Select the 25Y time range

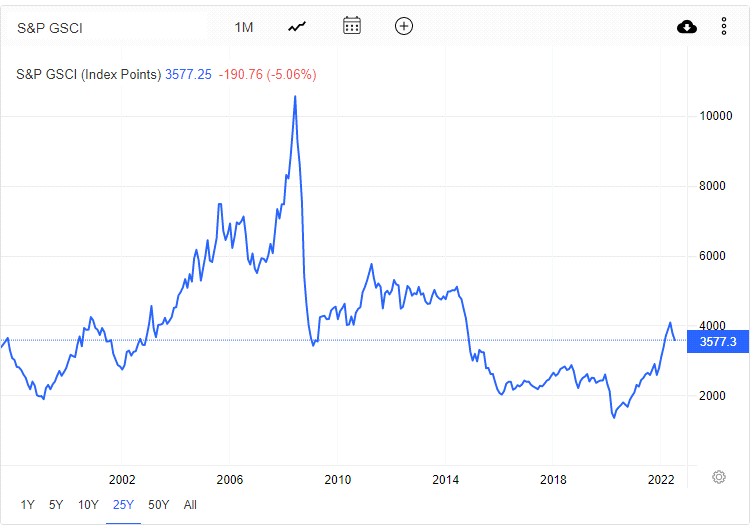(123, 505)
